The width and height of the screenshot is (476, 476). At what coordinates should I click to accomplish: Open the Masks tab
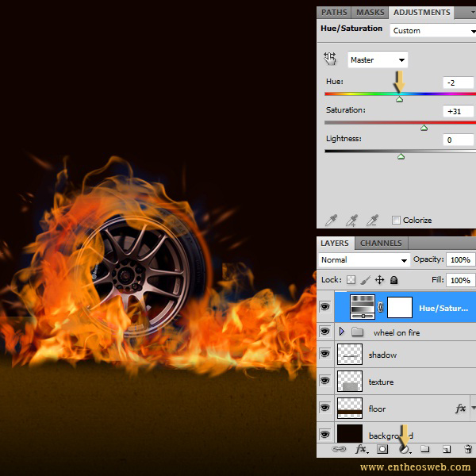tap(370, 13)
